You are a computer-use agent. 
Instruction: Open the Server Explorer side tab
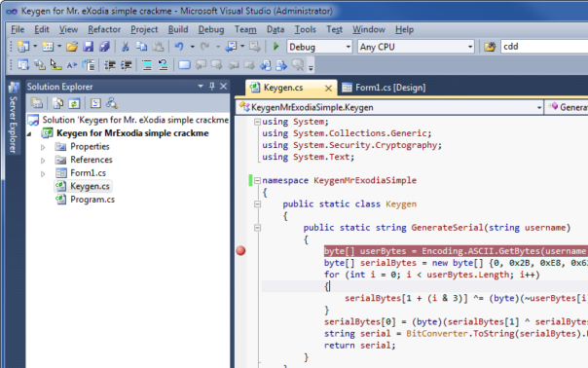13,118
